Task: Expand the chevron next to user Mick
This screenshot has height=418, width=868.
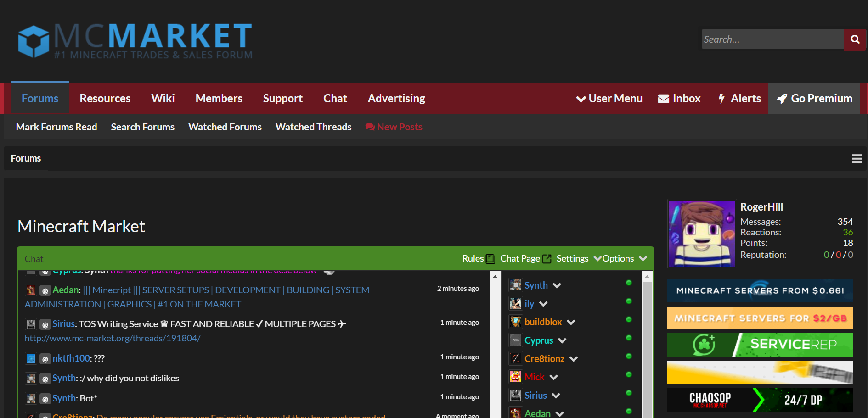Action: [553, 377]
